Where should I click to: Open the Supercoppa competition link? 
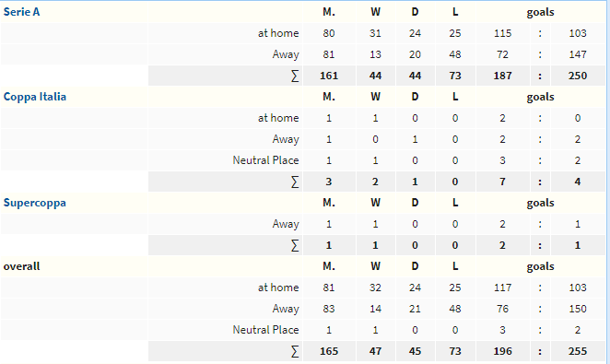(x=35, y=203)
